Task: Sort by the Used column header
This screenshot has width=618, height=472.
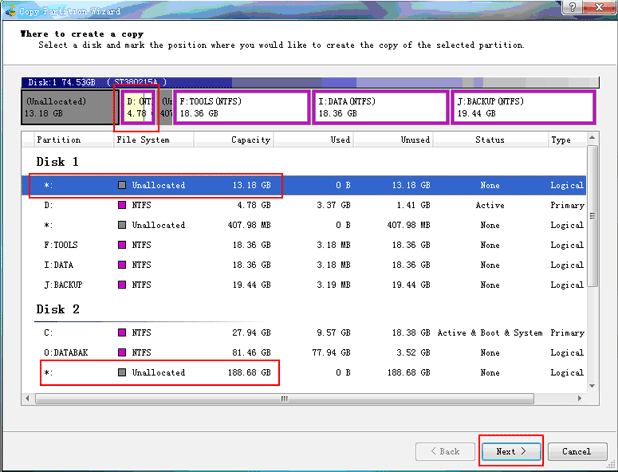Action: point(314,140)
